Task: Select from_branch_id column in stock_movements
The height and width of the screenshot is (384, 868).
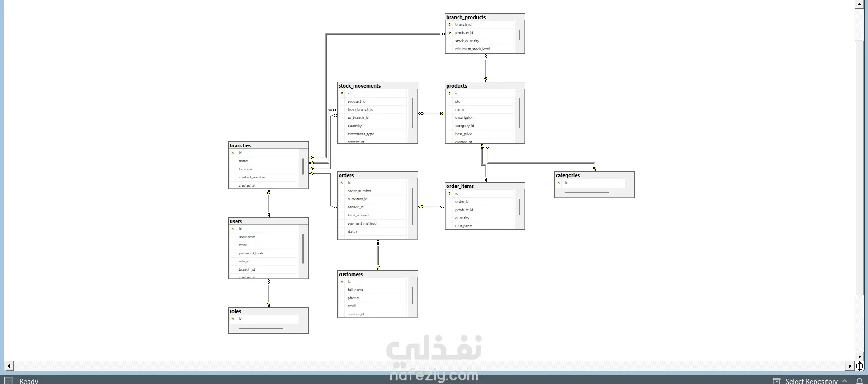Action: 373,110
